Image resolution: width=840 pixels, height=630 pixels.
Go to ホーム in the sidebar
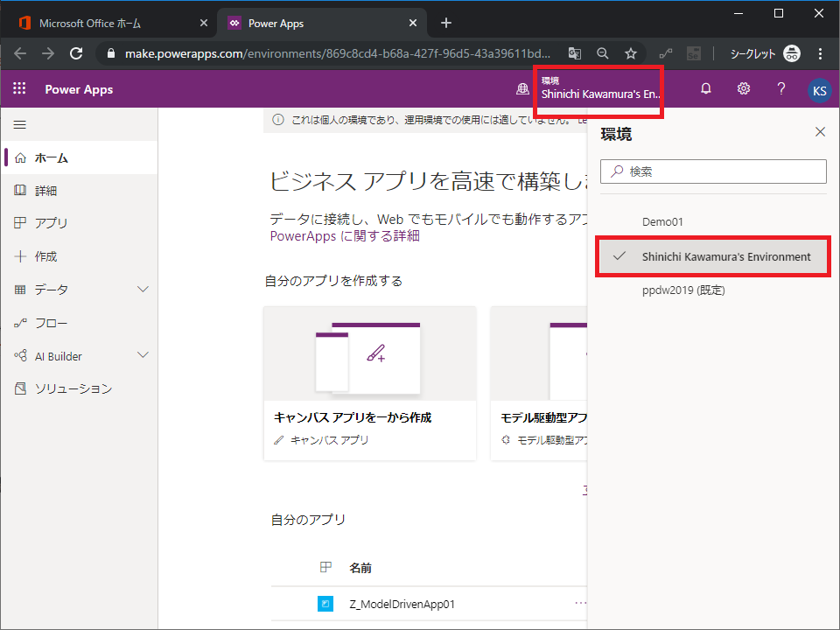click(80, 157)
